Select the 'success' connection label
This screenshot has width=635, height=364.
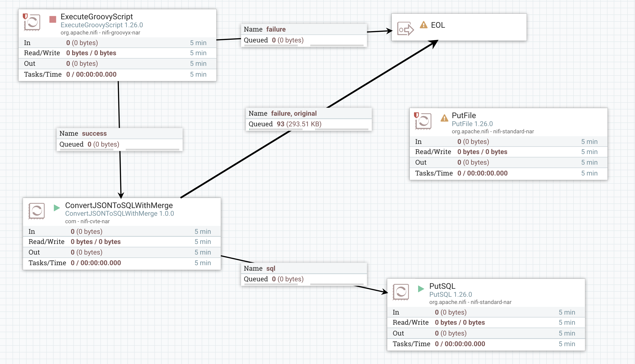pos(94,134)
